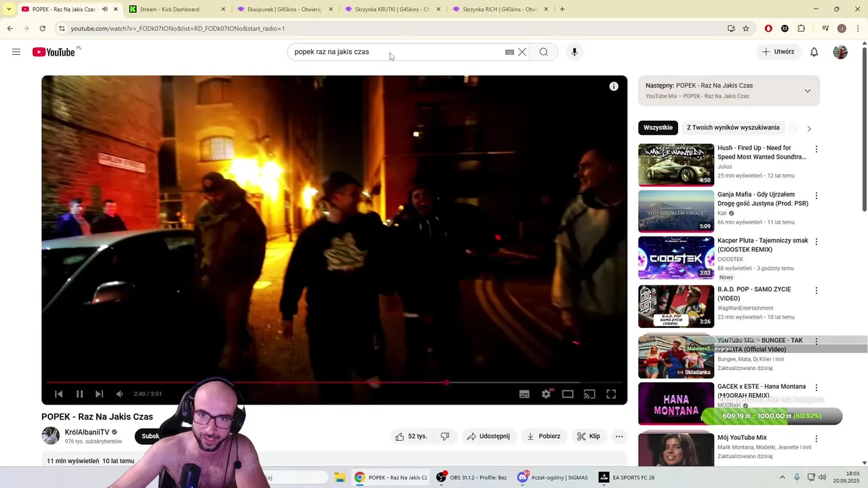The width and height of the screenshot is (868, 488).
Task: Dislike the POPEK video
Action: point(445,436)
